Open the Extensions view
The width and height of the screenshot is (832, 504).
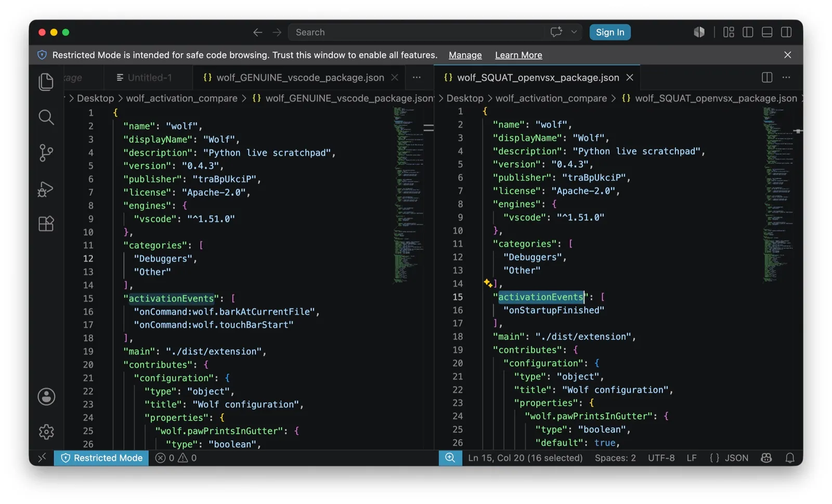[x=46, y=224]
